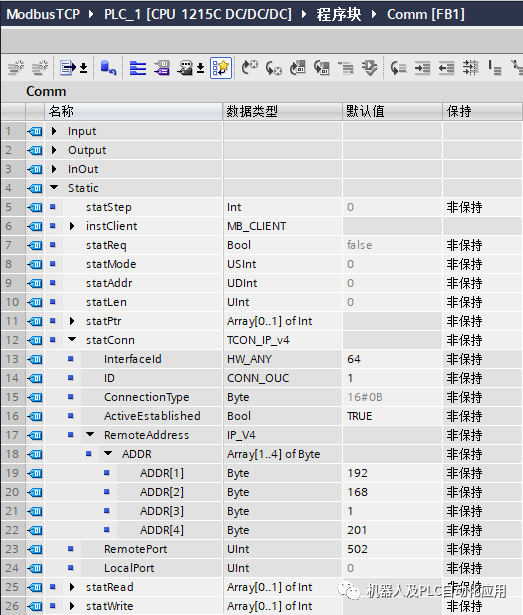
Task: Click the 默认值 column header
Action: pos(392,111)
